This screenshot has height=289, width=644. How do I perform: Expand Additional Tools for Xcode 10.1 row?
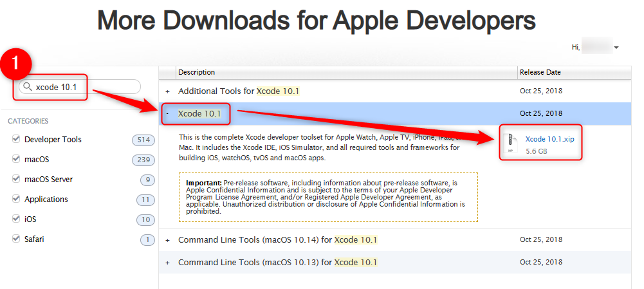click(167, 91)
